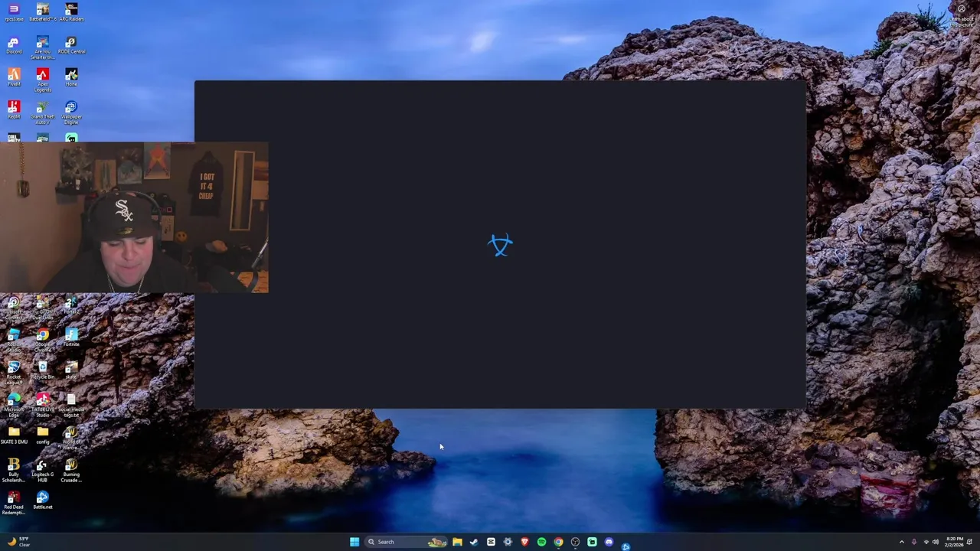
Task: Select the Discord desktop shortcut
Action: 14,45
